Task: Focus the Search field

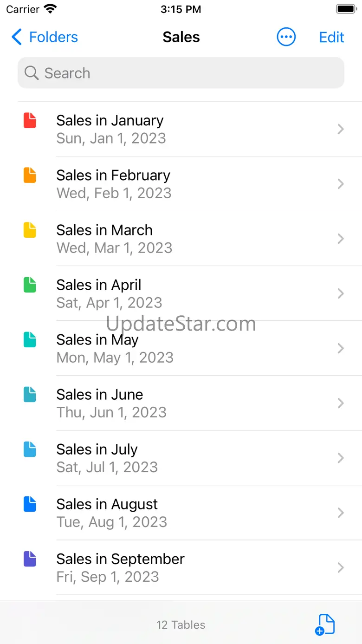Action: 181,73
